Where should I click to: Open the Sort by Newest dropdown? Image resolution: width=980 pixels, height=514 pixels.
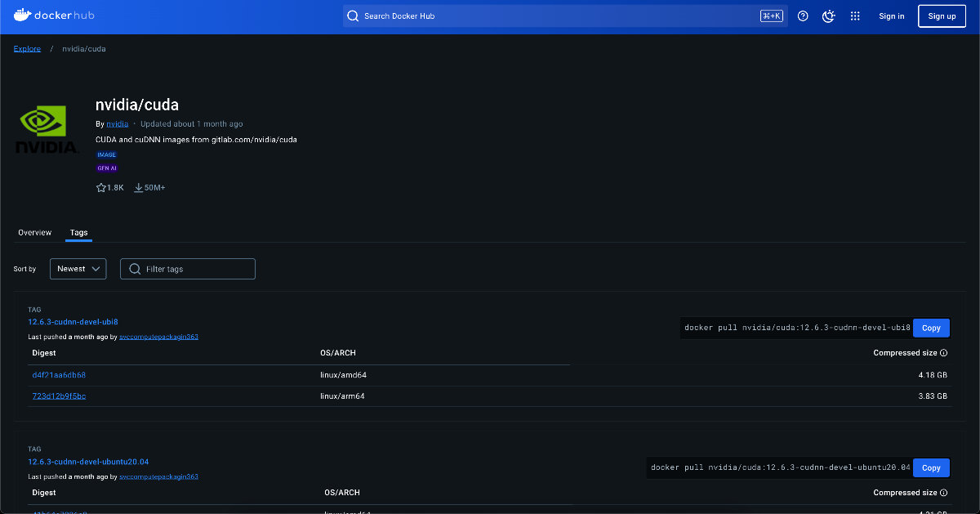coord(78,269)
